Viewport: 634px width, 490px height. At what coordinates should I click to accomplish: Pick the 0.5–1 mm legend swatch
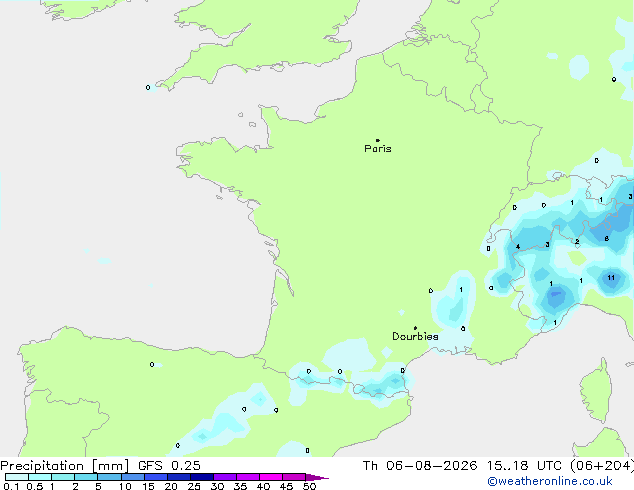click(x=40, y=477)
